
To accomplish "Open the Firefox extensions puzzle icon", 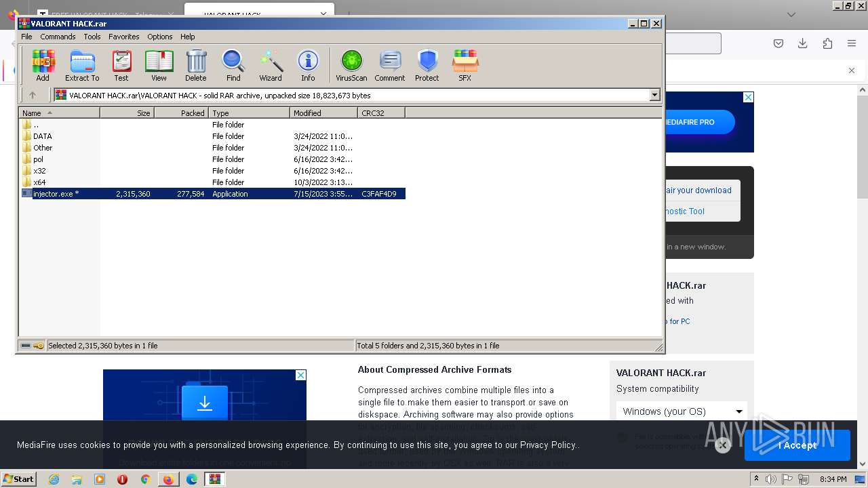I will click(x=827, y=43).
